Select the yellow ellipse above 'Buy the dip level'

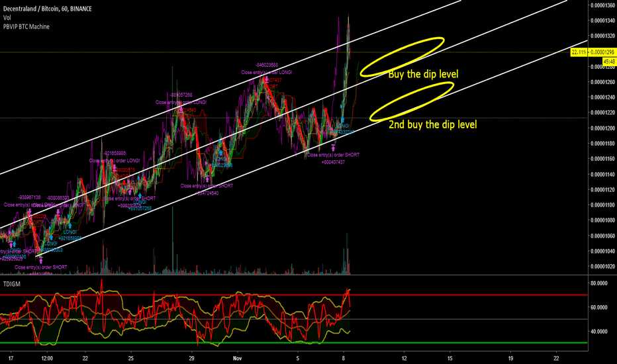(x=402, y=57)
